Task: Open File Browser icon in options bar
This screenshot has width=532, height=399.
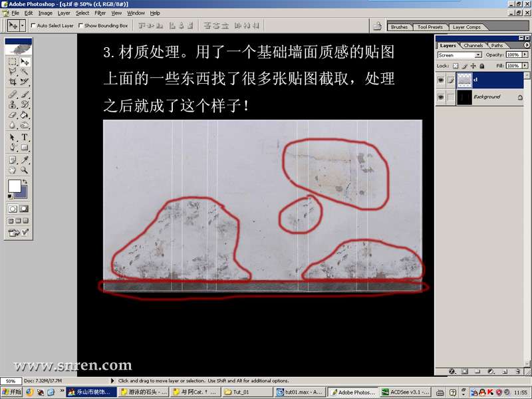Action: [377, 26]
